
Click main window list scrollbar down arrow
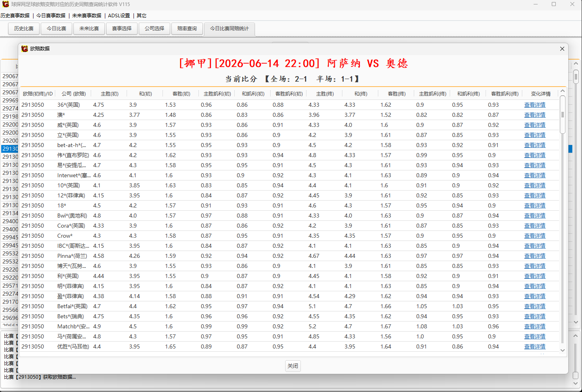click(576, 322)
